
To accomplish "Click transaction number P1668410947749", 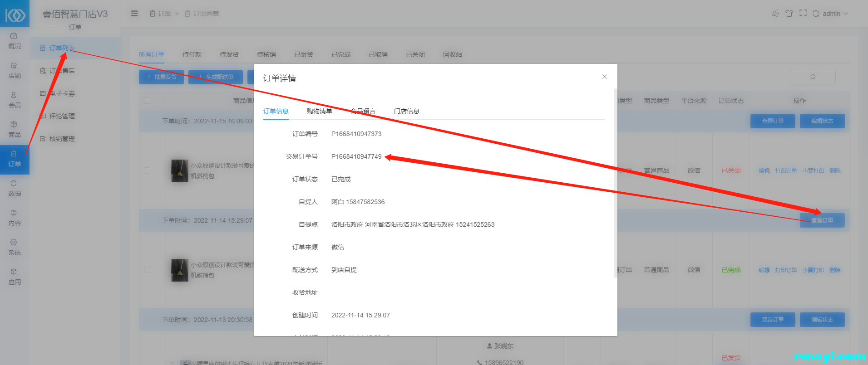I will 356,156.
